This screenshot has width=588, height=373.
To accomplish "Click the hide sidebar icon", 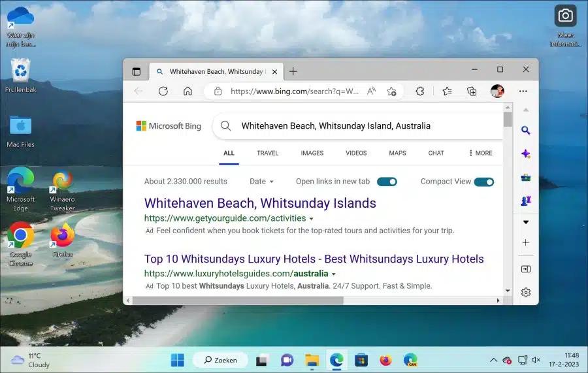I will coord(526,268).
